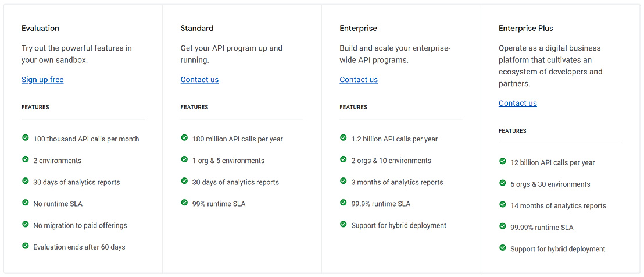
Task: Open Contact us under Enterprise Plus
Action: click(517, 104)
